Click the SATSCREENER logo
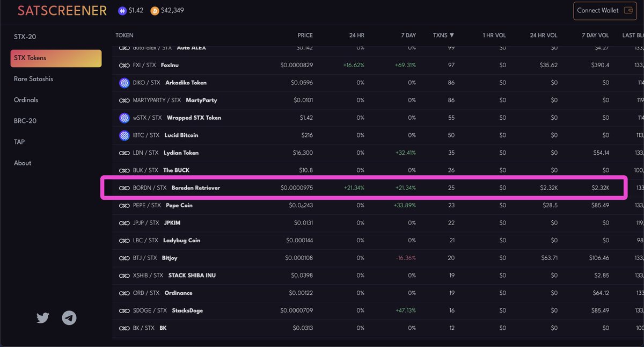The height and width of the screenshot is (347, 644). tap(62, 11)
